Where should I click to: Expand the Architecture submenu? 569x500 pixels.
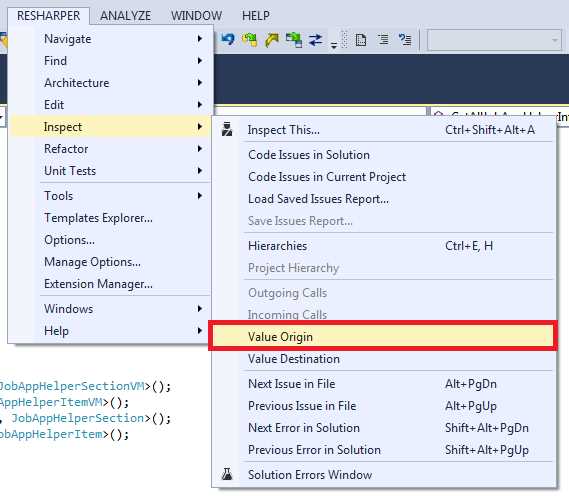111,83
